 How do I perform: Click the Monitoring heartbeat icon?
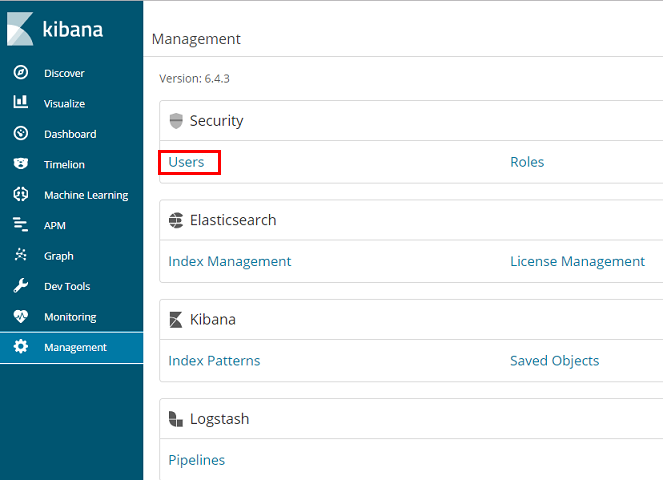click(x=21, y=317)
